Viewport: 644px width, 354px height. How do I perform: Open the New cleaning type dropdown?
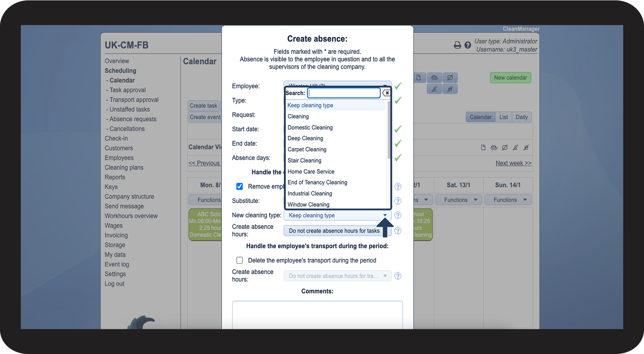(337, 215)
